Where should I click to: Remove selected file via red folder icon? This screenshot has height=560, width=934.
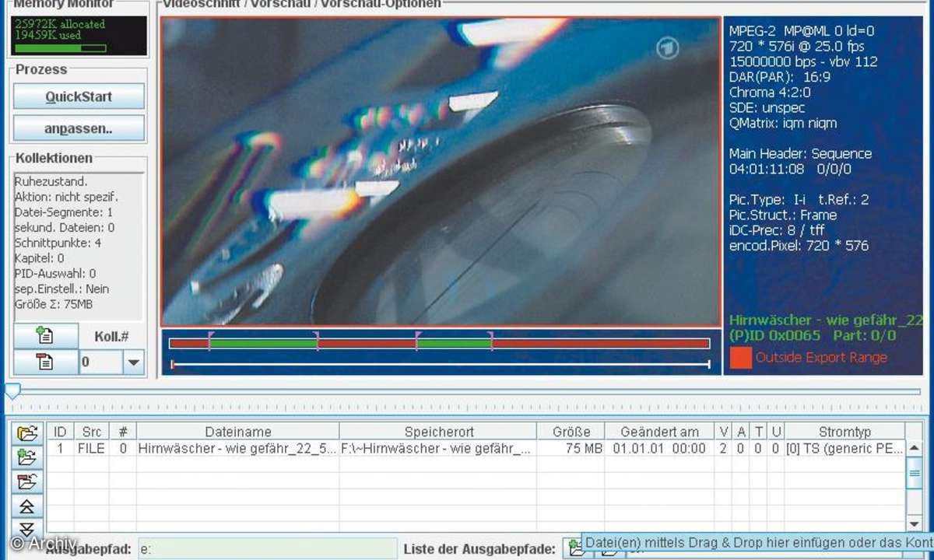tap(27, 481)
